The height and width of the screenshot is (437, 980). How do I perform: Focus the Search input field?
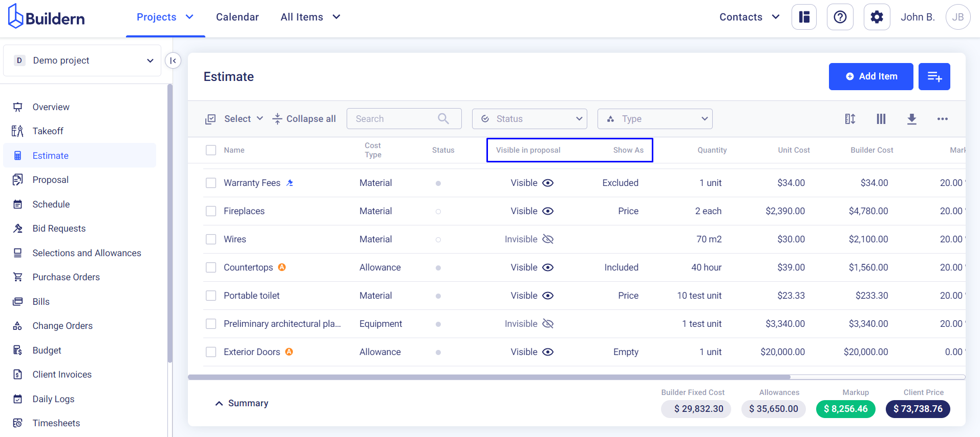click(404, 119)
